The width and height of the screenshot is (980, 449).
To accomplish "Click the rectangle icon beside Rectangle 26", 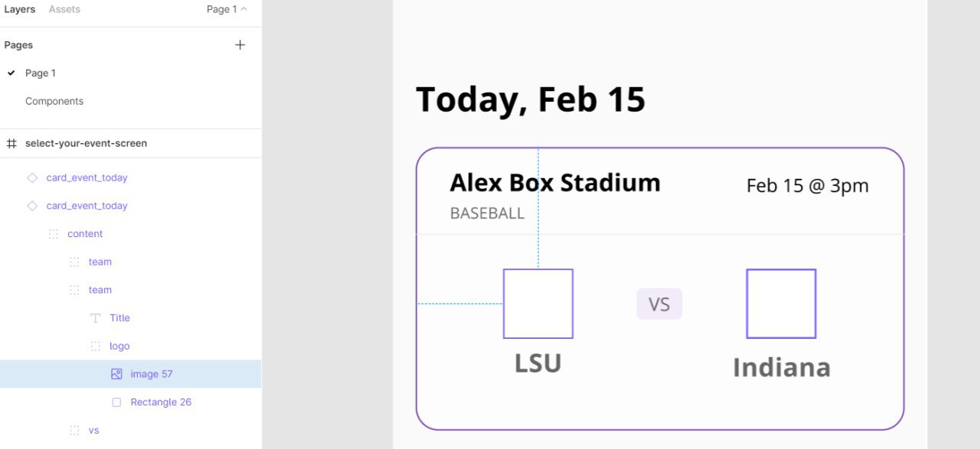I will pyautogui.click(x=116, y=402).
